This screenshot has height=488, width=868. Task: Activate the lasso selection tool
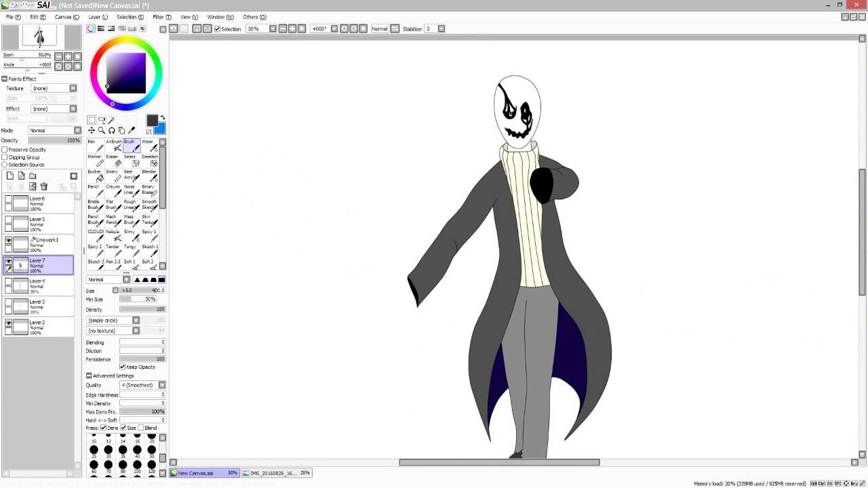(102, 120)
